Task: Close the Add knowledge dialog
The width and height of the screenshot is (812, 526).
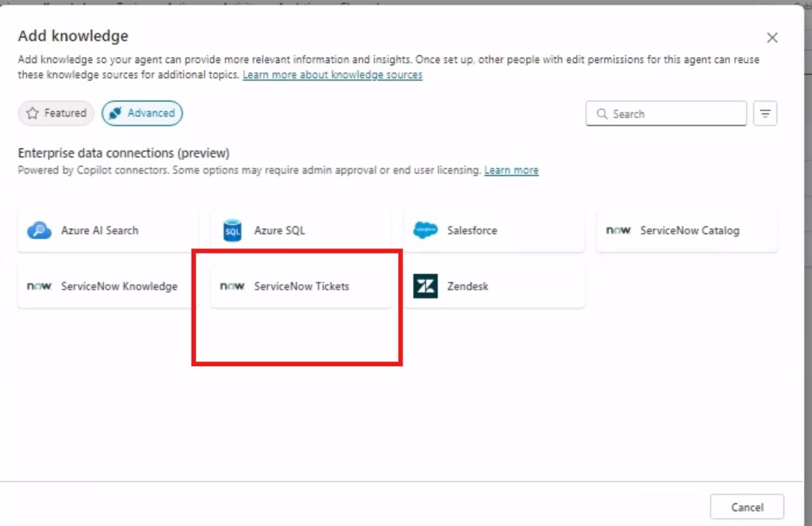Action: pos(772,37)
